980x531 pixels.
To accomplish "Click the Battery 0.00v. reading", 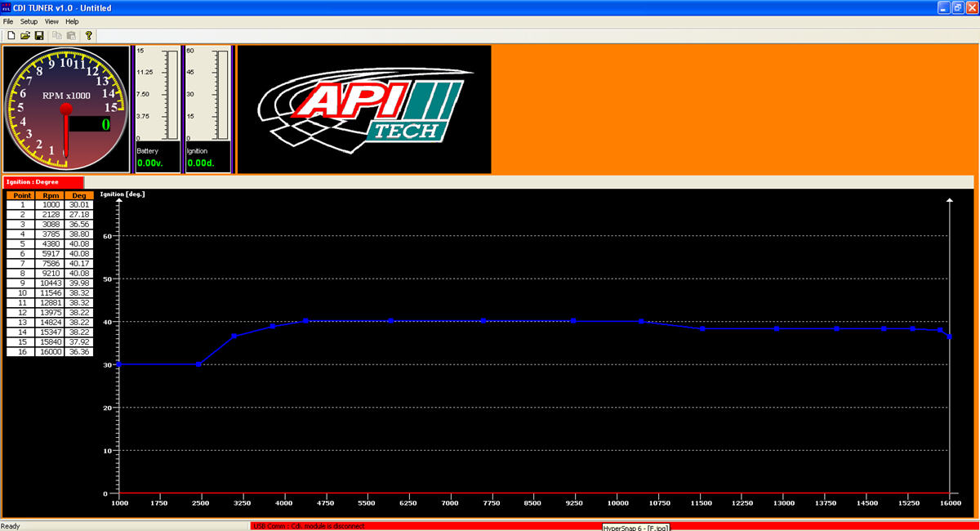I will click(x=150, y=163).
